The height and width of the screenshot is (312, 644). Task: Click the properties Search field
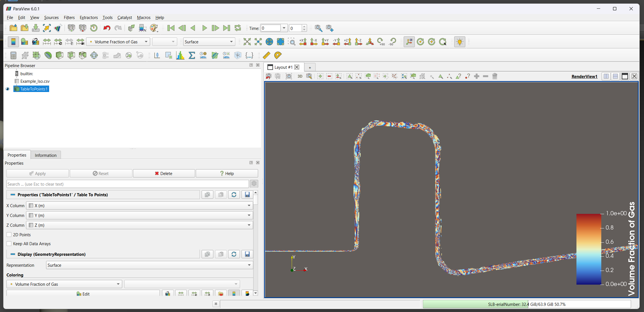(127, 184)
